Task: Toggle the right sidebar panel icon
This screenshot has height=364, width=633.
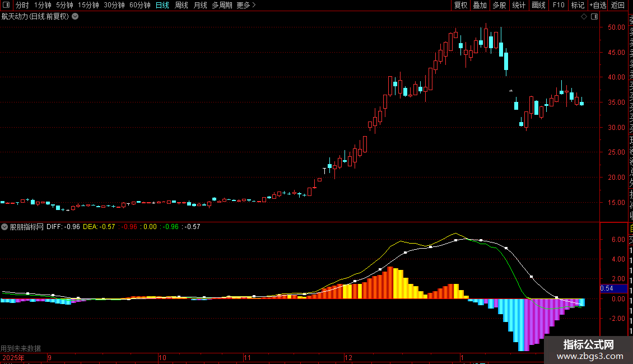Action: [594, 17]
